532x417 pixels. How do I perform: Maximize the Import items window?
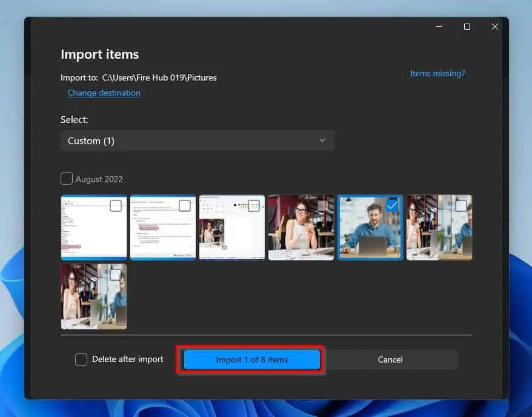click(x=467, y=27)
